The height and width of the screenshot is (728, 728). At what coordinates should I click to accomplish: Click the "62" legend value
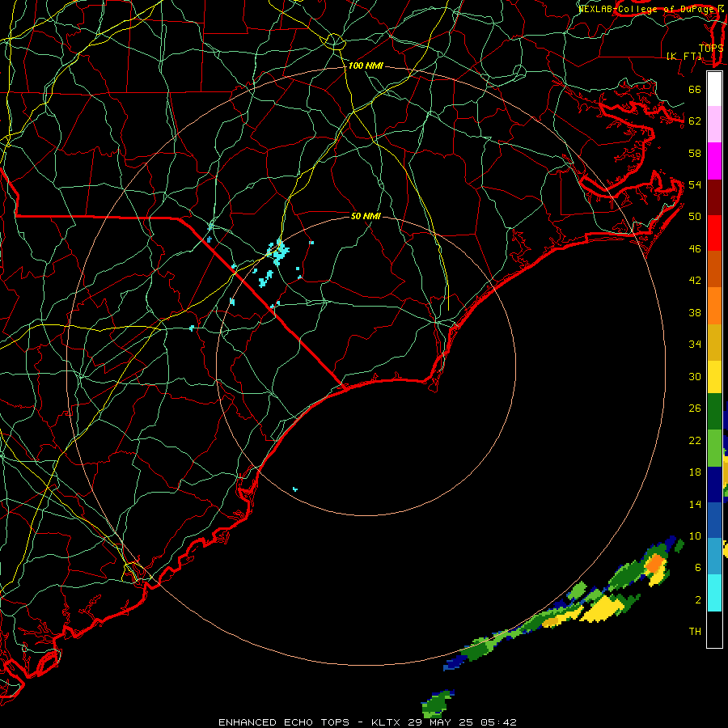coord(695,121)
